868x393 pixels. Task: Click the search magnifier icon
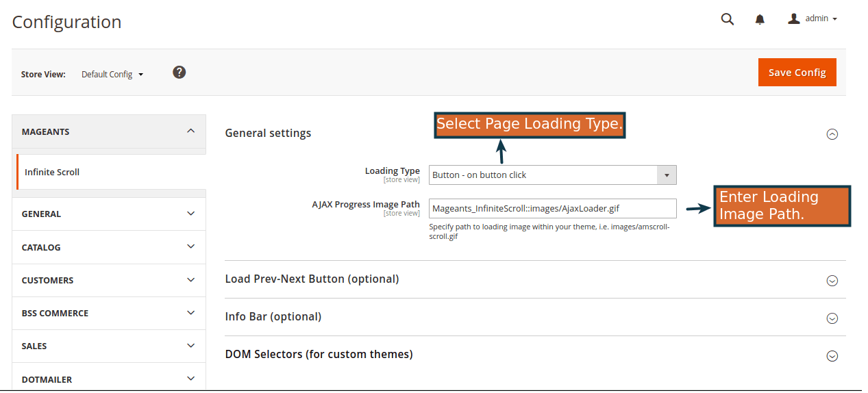pos(728,19)
